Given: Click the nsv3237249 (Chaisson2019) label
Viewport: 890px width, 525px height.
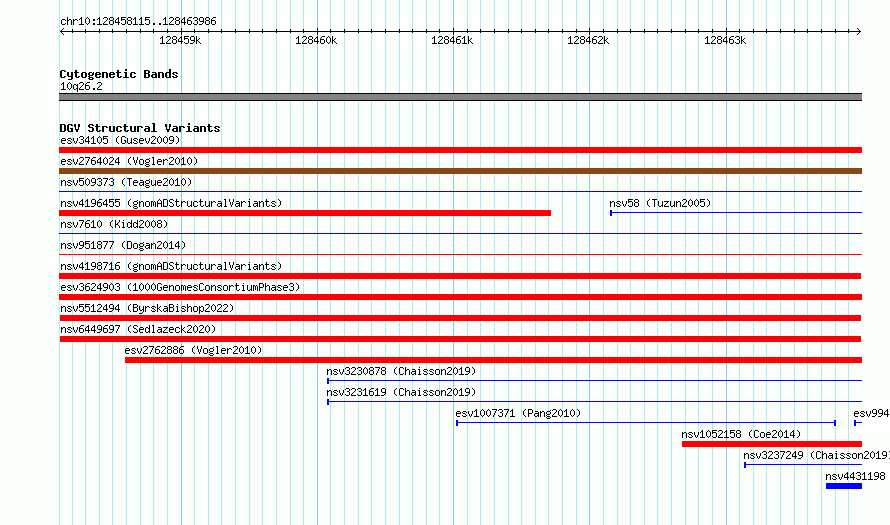Looking at the screenshot, I should [816, 455].
